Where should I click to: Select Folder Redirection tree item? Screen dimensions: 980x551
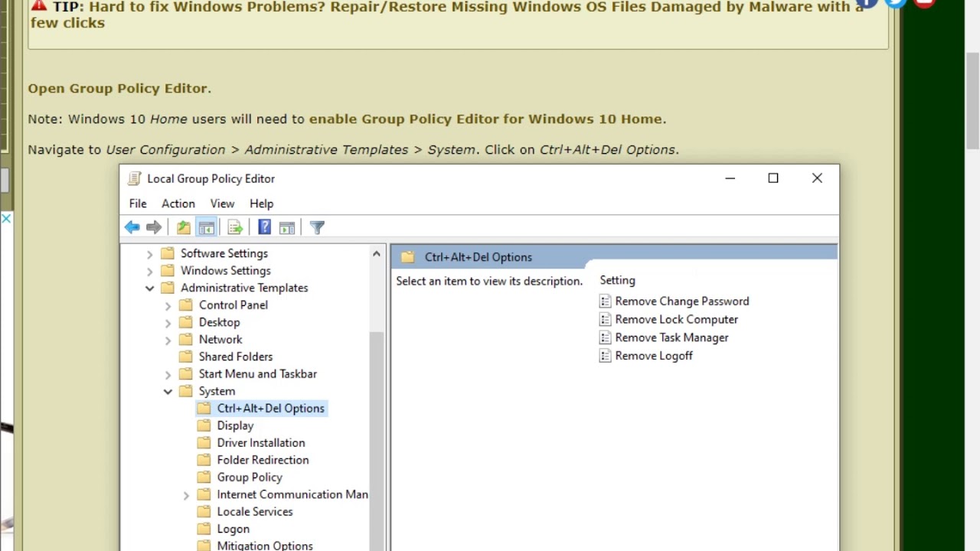point(263,460)
